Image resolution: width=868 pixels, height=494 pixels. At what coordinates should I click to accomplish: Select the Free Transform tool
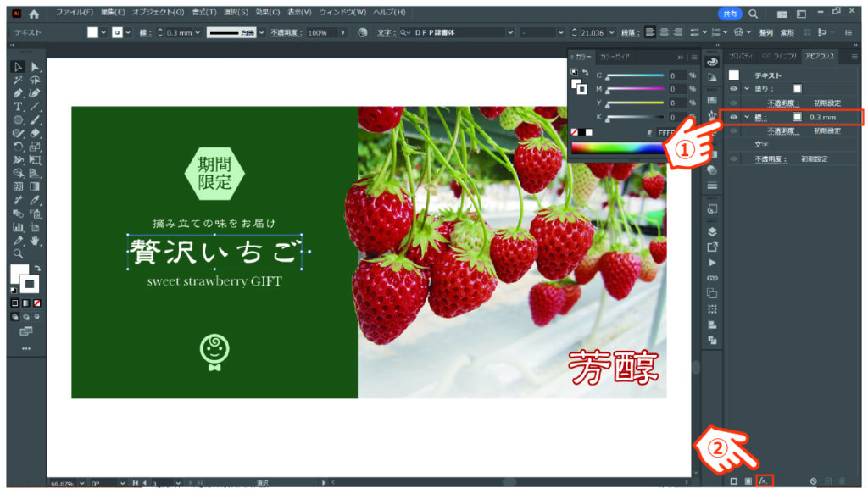pyautogui.click(x=35, y=160)
